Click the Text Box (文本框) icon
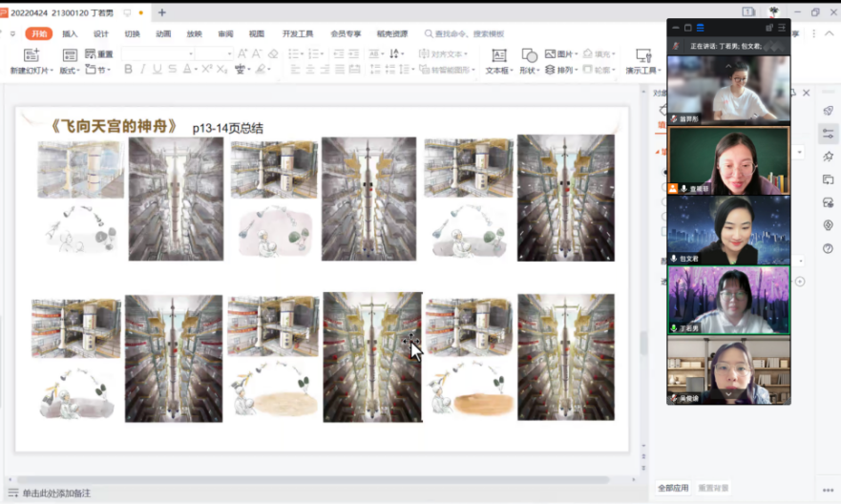 [x=499, y=55]
